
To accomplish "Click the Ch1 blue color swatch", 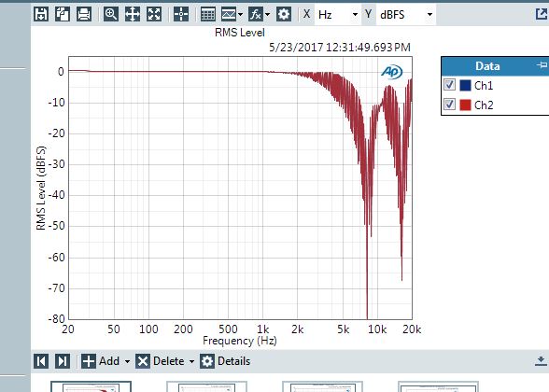I will [465, 85].
